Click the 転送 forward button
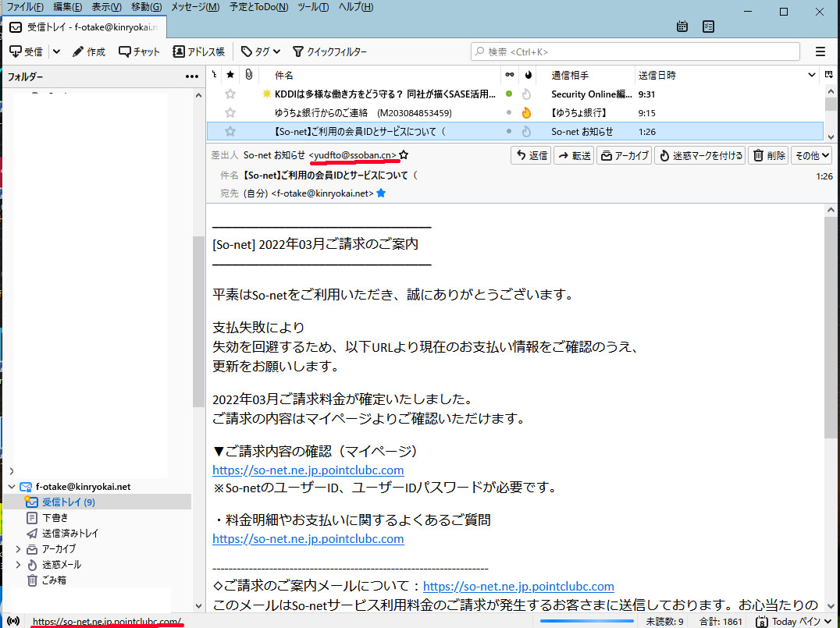 [574, 155]
